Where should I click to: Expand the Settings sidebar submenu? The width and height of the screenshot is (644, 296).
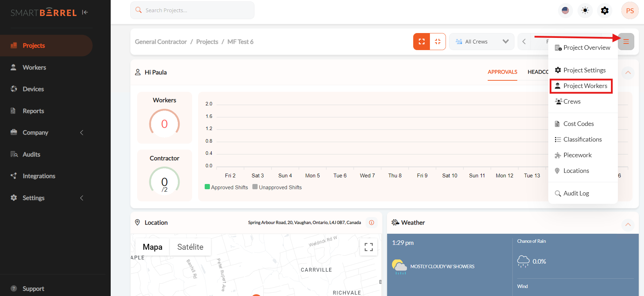(x=82, y=198)
